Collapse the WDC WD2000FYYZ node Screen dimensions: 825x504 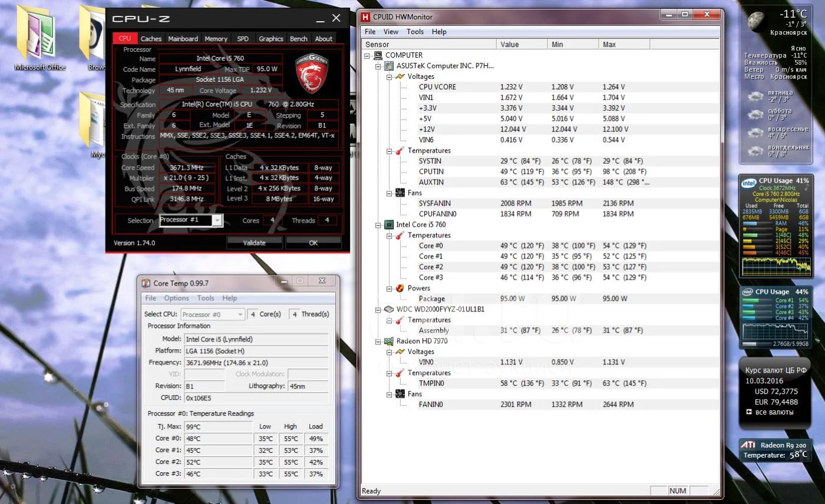(378, 310)
